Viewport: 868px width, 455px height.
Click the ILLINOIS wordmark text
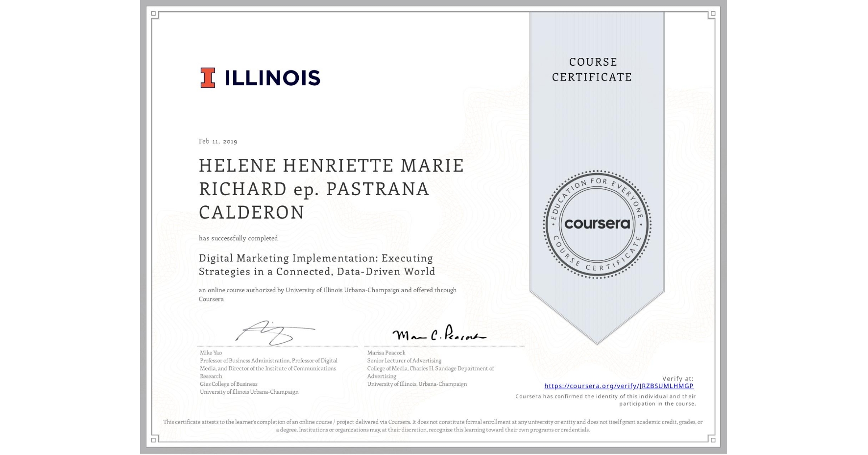coord(272,78)
